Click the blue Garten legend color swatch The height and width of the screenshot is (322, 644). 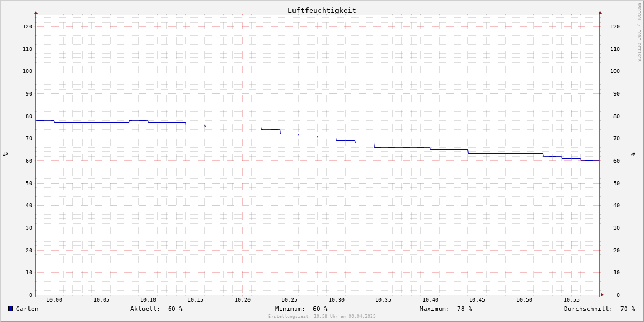tap(10, 309)
